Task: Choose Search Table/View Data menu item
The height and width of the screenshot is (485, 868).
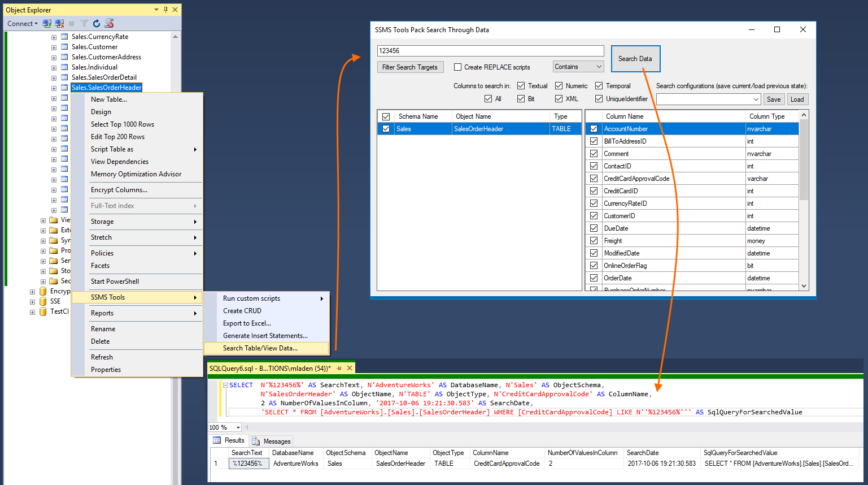Action: 266,348
